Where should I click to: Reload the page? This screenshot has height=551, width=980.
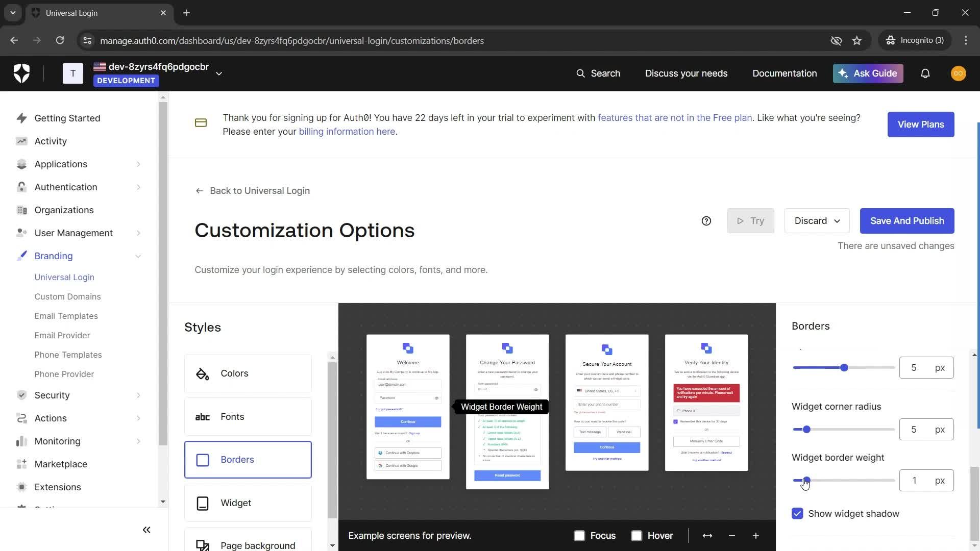pyautogui.click(x=60, y=41)
